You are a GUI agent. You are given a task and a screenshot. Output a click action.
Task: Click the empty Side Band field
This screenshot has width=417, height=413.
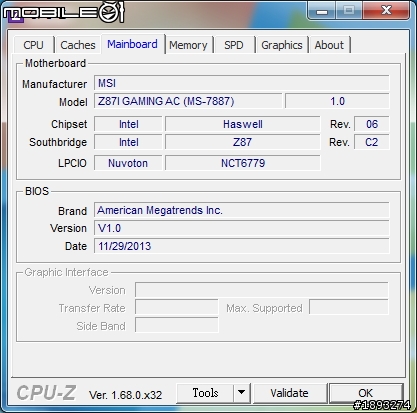(177, 325)
